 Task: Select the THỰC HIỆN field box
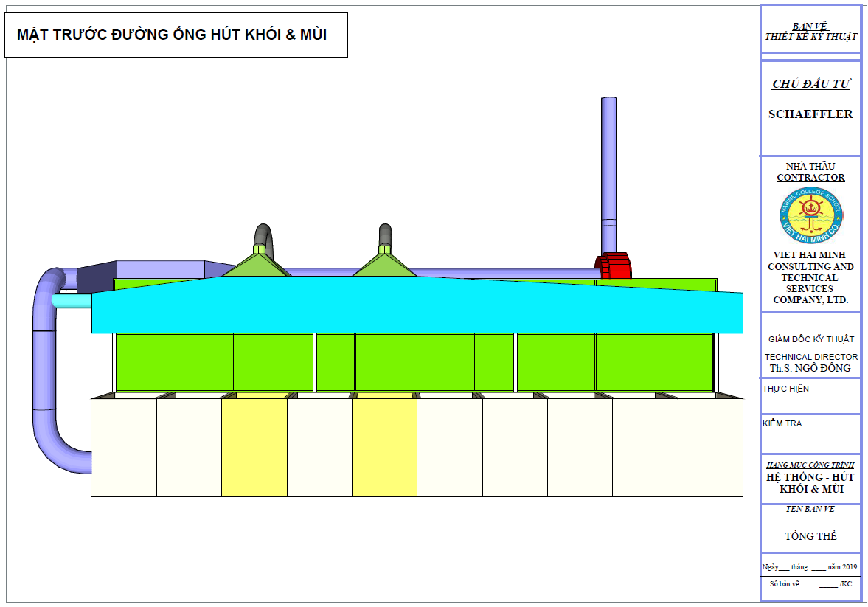(811, 396)
